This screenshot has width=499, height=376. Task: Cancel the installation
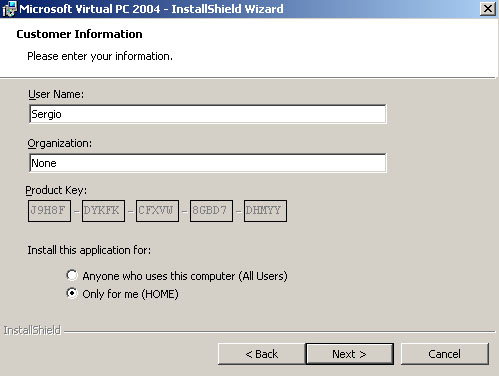[445, 354]
